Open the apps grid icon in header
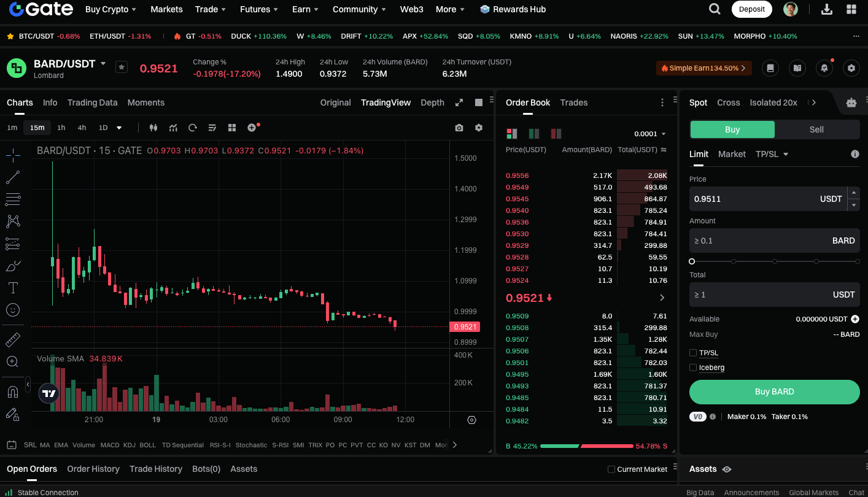 (x=851, y=9)
